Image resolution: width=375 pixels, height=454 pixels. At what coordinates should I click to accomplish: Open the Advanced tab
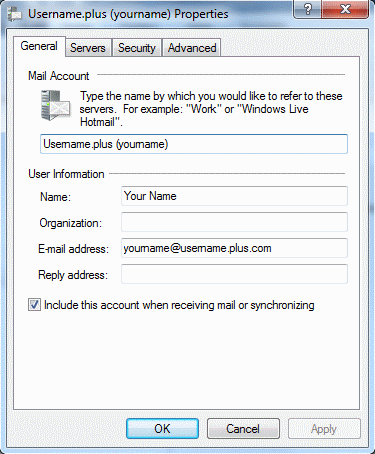(x=192, y=48)
